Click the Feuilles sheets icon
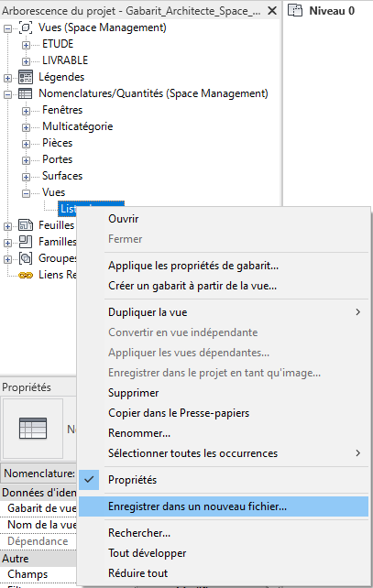Viewport: 373px width, 588px height. (x=25, y=225)
